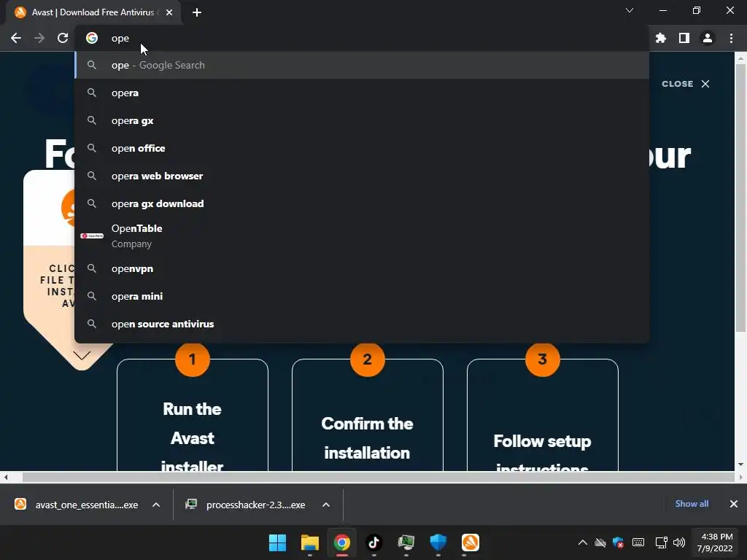Click the scroll left arrow at page bottom
This screenshot has height=560, width=747.
coord(5,477)
